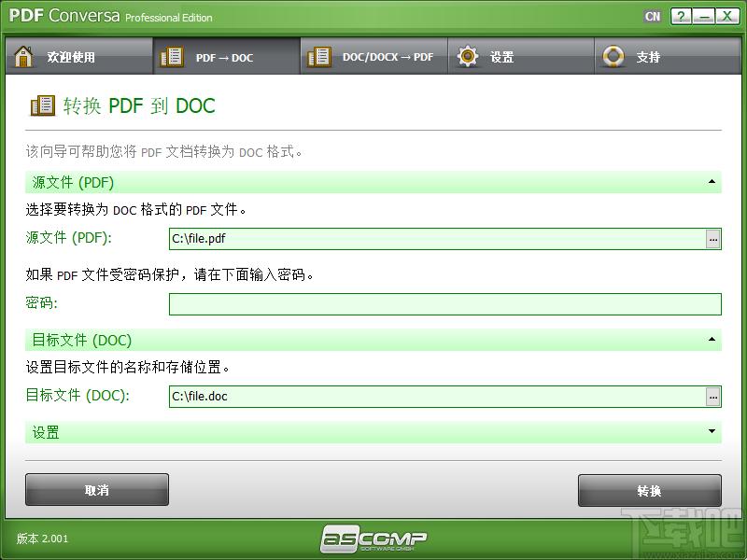Click the lifebuoy icon on Support tab

click(x=613, y=56)
